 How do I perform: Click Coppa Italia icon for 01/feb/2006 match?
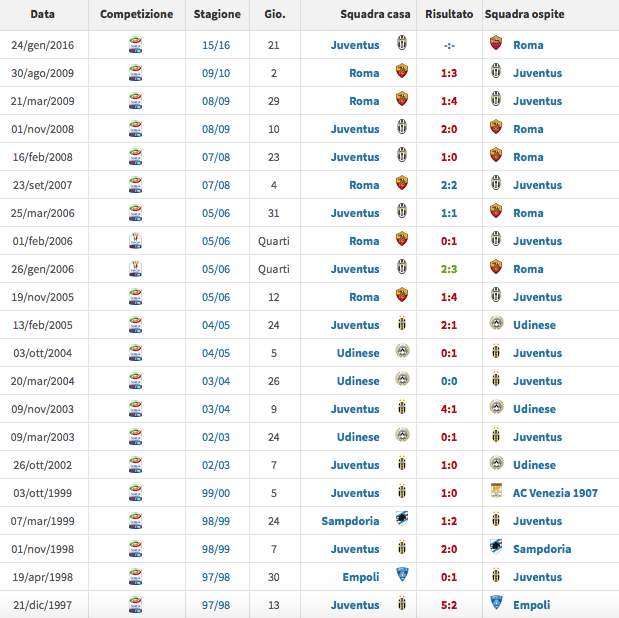[x=136, y=241]
